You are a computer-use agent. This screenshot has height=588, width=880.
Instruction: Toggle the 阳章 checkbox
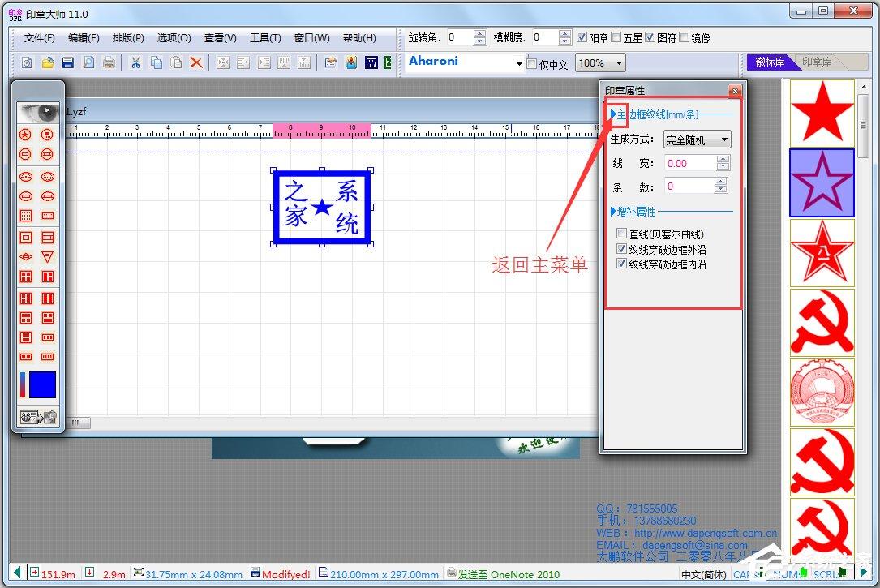(x=582, y=37)
